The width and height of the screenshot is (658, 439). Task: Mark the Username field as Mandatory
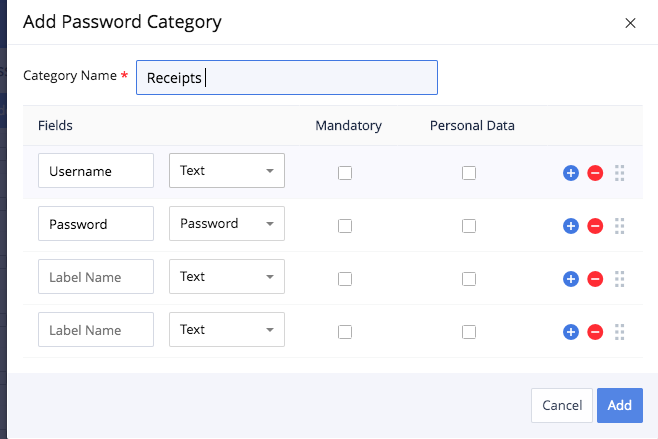(345, 172)
